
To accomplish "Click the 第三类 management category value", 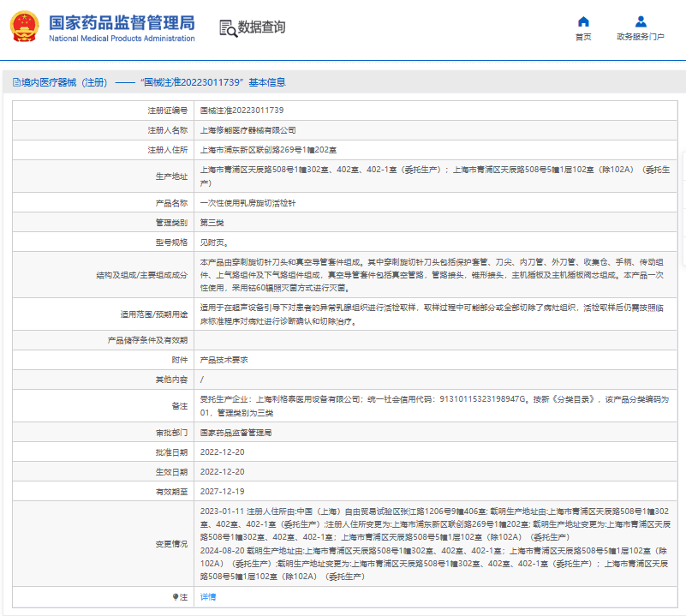I will [212, 223].
